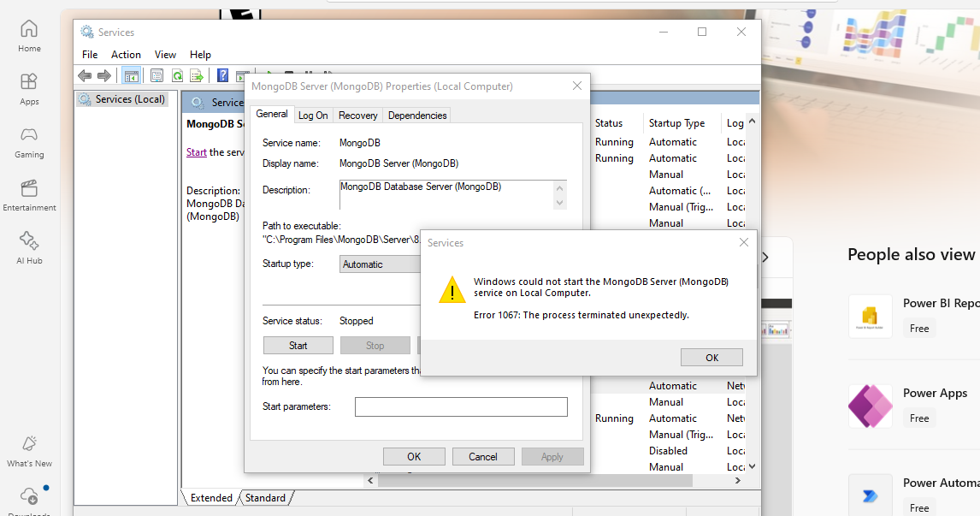980x516 pixels.
Task: Click the grayed Stop button
Action: (375, 345)
